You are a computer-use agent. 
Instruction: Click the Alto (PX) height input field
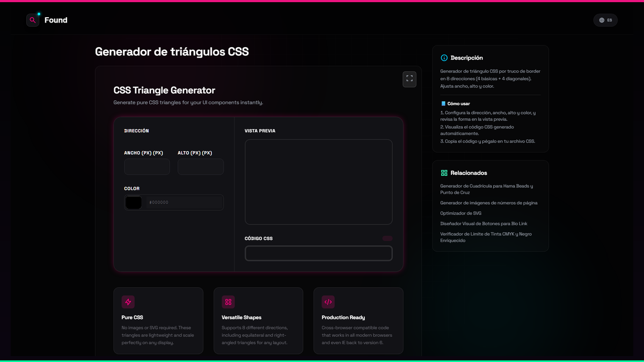[201, 167]
